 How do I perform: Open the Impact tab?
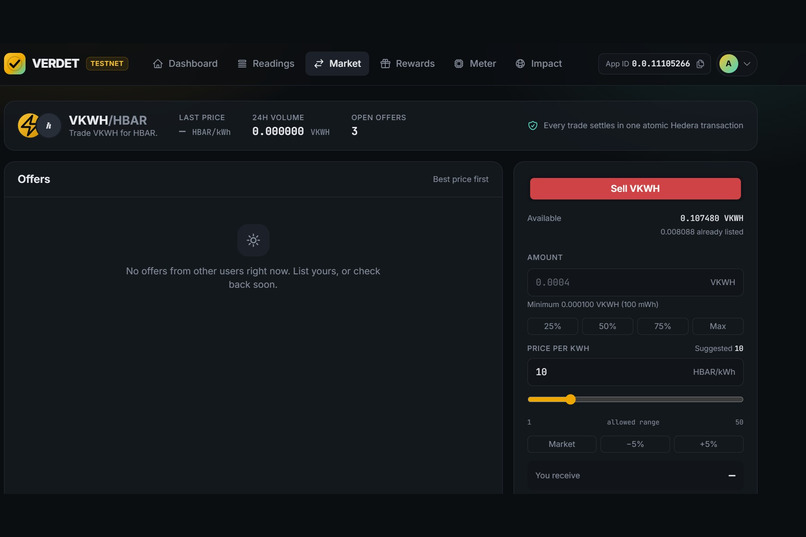539,64
